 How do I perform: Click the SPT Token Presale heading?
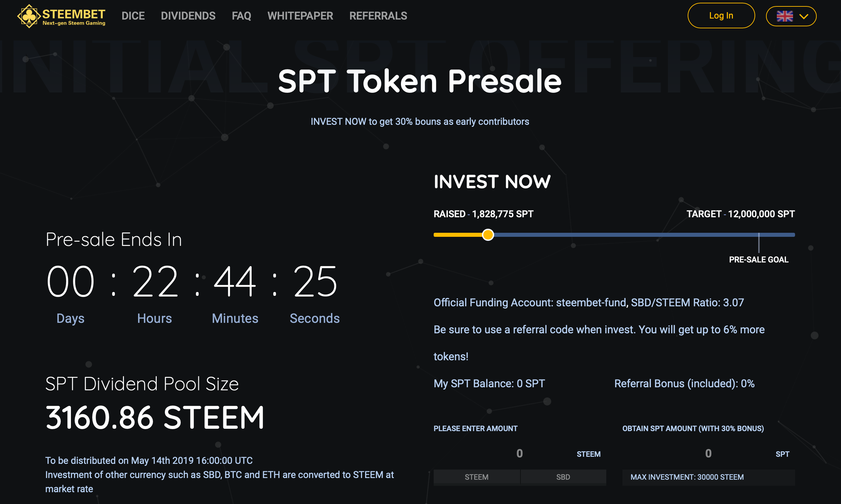point(420,81)
